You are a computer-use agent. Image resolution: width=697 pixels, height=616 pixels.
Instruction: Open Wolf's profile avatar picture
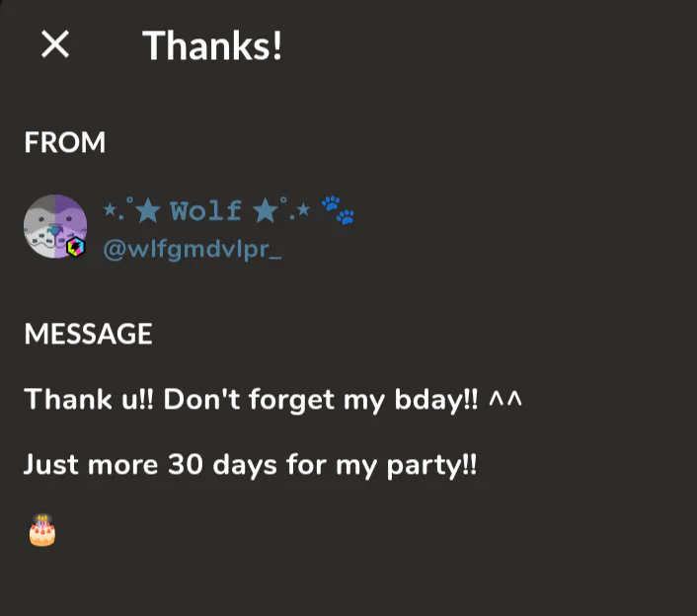[x=54, y=226]
